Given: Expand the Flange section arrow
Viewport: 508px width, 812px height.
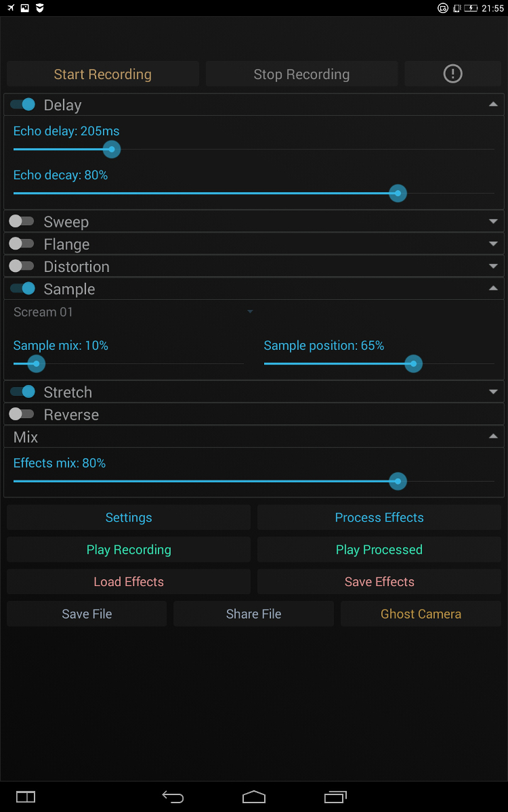Looking at the screenshot, I should pyautogui.click(x=493, y=244).
